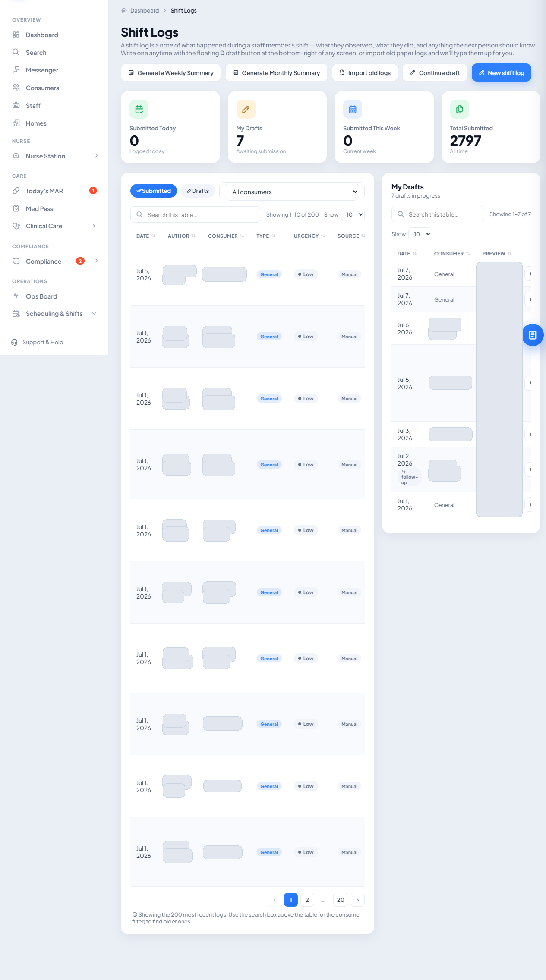546x980 pixels.
Task: Open the Jul 5, 2026 submitted log row
Action: pos(247,274)
